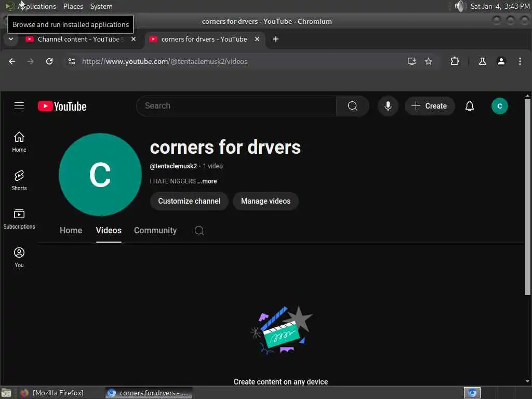
Task: Open Chromium three-dot menu
Action: click(x=520, y=61)
